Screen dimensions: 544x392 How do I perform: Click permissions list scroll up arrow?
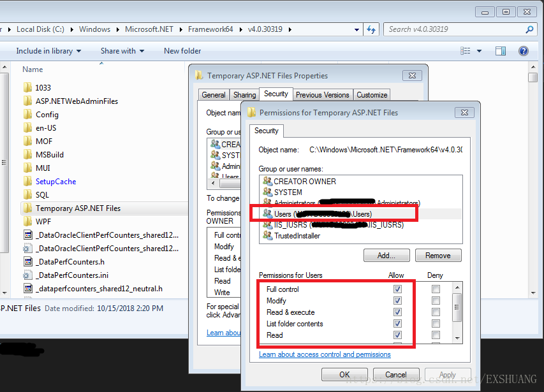(457, 287)
